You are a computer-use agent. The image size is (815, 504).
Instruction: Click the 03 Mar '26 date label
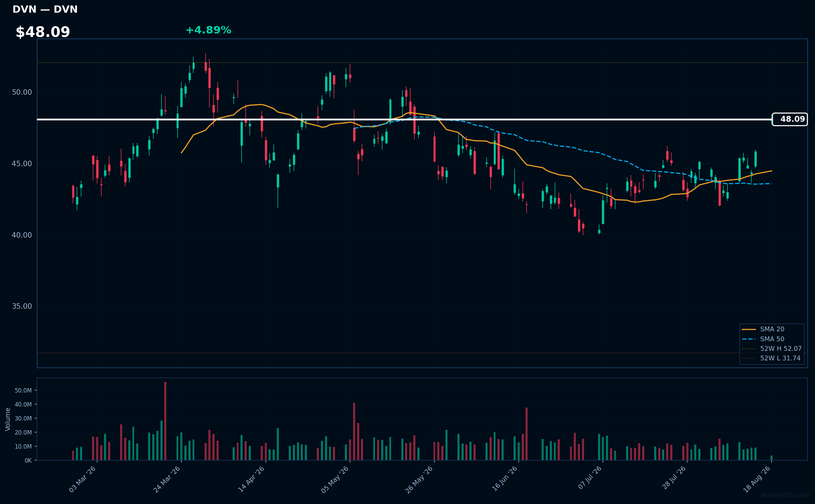click(x=82, y=479)
